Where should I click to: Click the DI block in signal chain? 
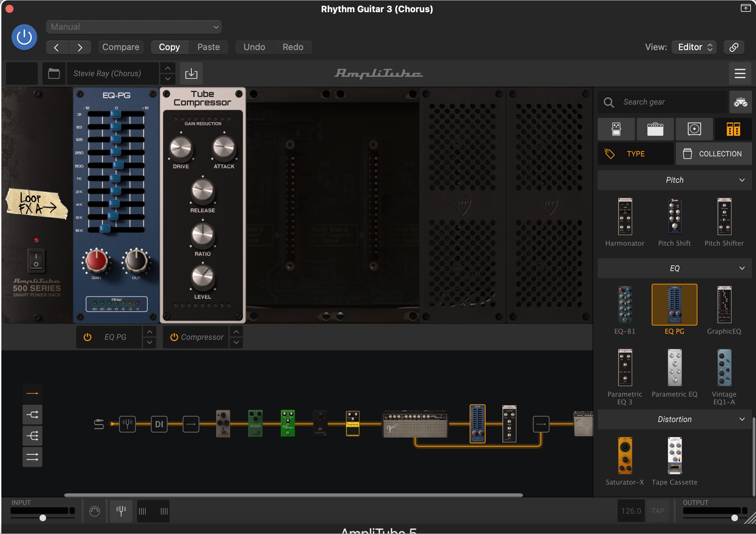coord(159,424)
